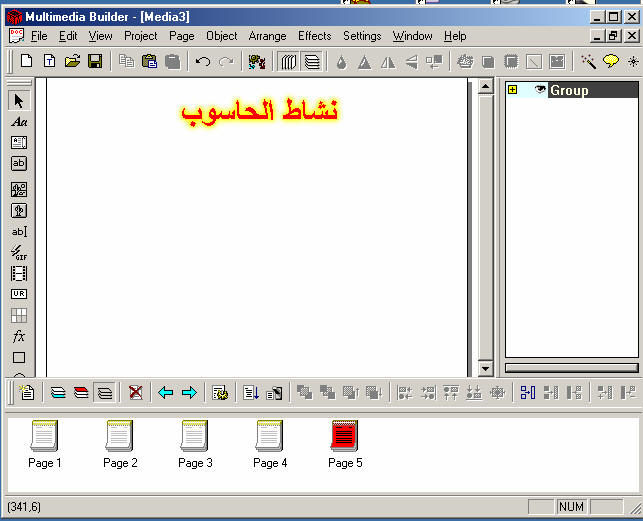The height and width of the screenshot is (521, 643).
Task: Click the blue align objects icon
Action: [528, 393]
